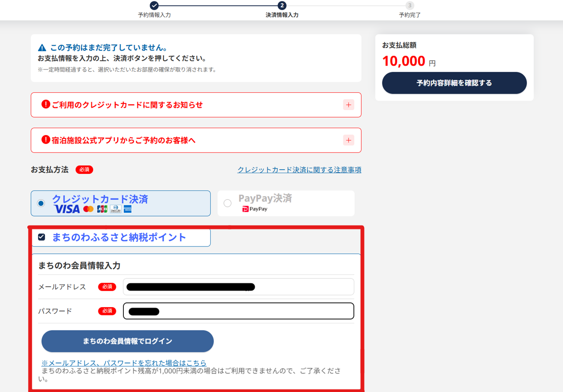This screenshot has width=563, height=392.
Task: Expand 宿泊施設公式アプリからご予約 section plus
Action: (x=349, y=140)
